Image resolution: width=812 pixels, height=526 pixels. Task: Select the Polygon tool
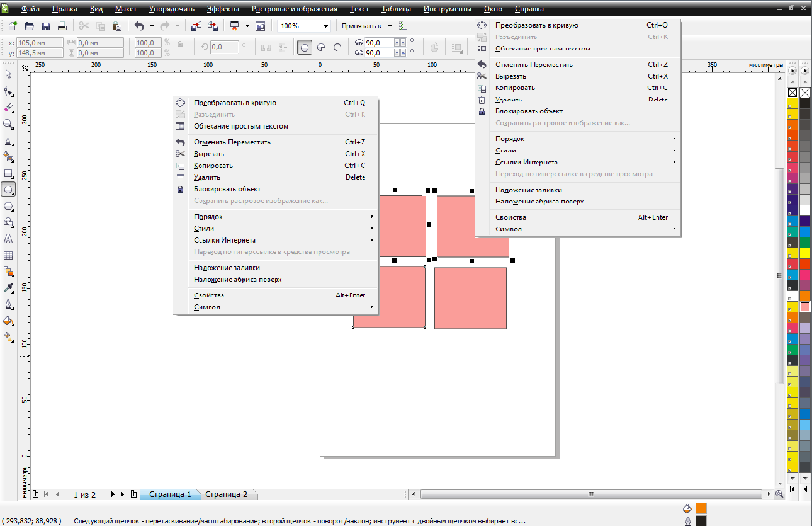click(9, 205)
